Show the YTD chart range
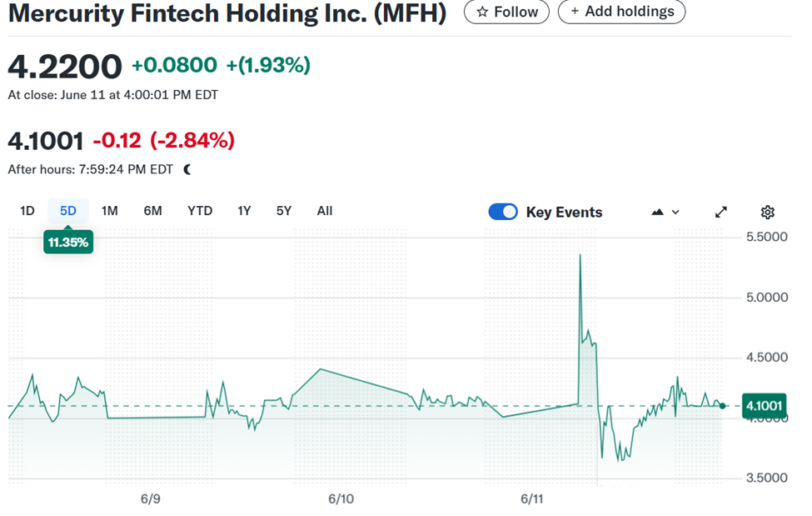812x516 pixels. 200,211
